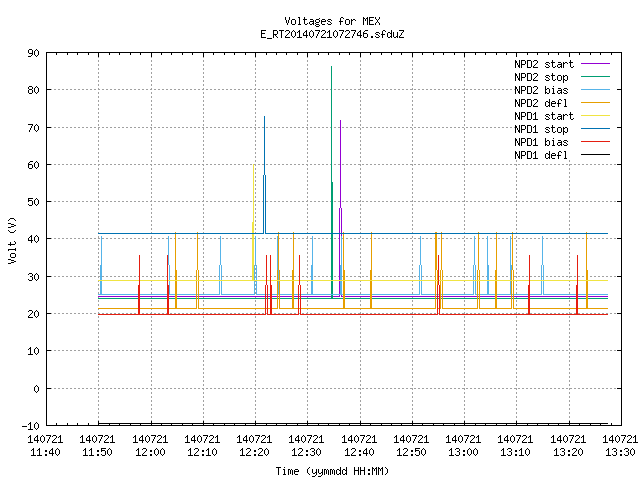
Task: Click the x-axis tick label 13:00
Action: click(463, 452)
